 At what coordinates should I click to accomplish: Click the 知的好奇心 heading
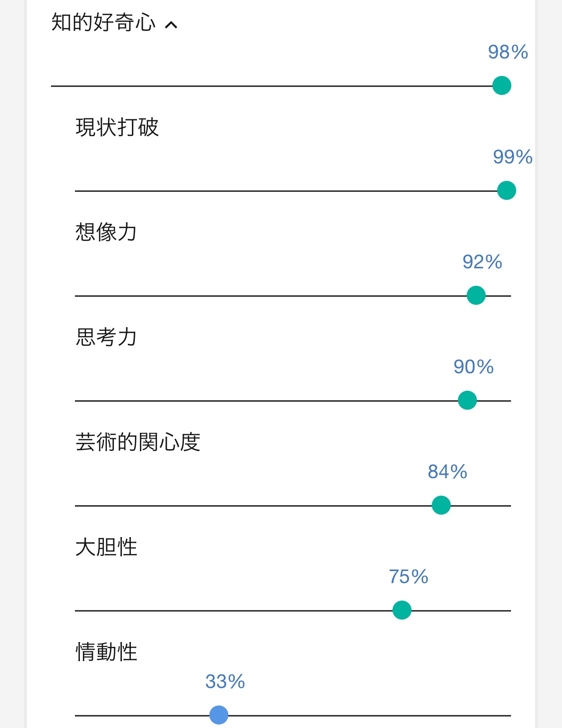point(104,22)
